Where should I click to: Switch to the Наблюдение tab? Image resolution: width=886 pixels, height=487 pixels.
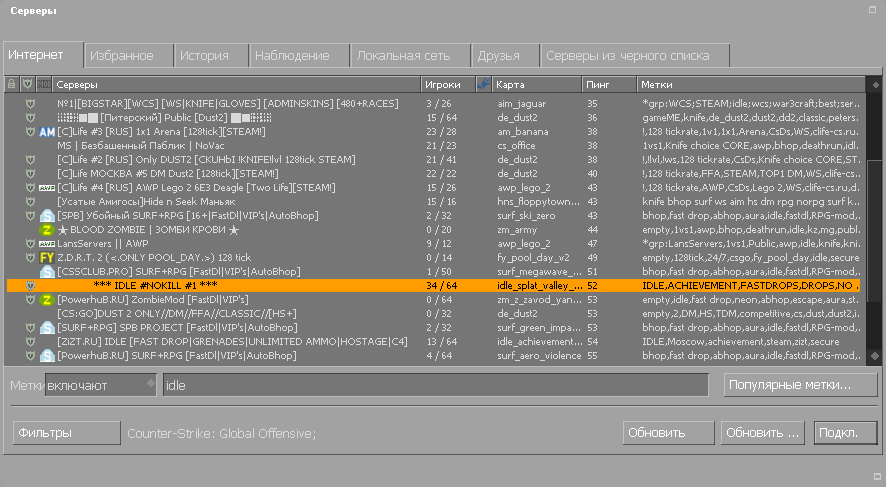point(299,56)
